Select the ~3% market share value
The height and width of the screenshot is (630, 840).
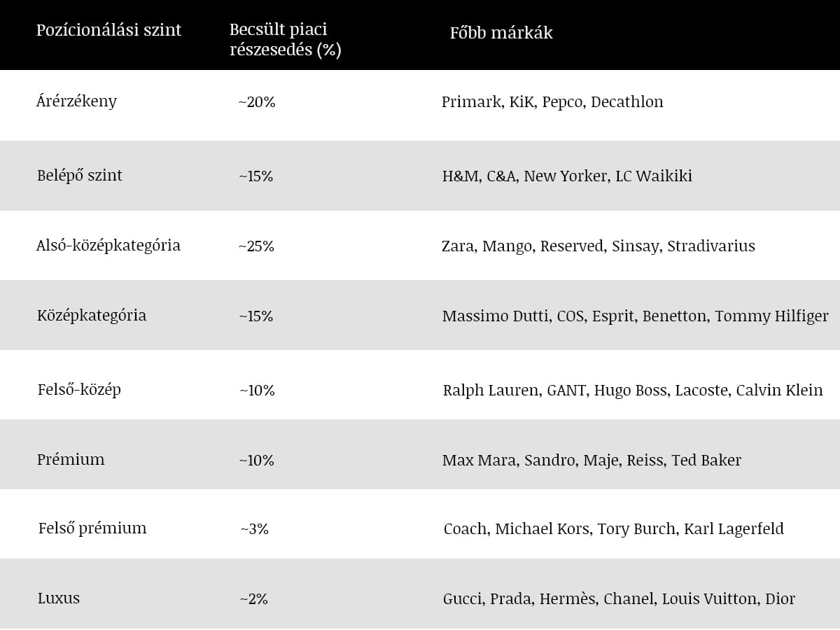coord(254,529)
